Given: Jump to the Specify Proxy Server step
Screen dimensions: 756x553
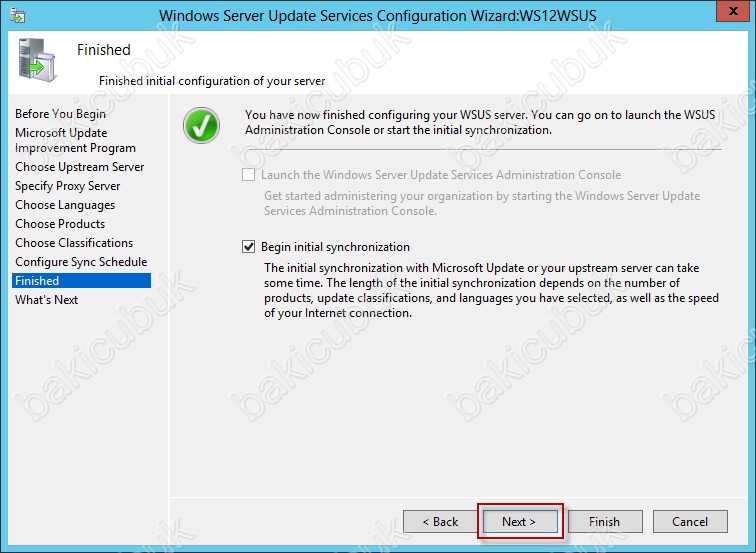Looking at the screenshot, I should [68, 186].
